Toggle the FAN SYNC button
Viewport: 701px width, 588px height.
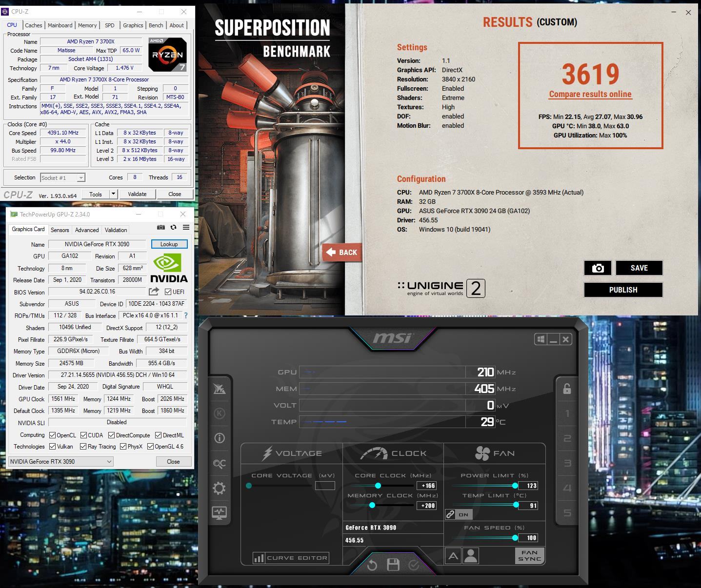(529, 556)
